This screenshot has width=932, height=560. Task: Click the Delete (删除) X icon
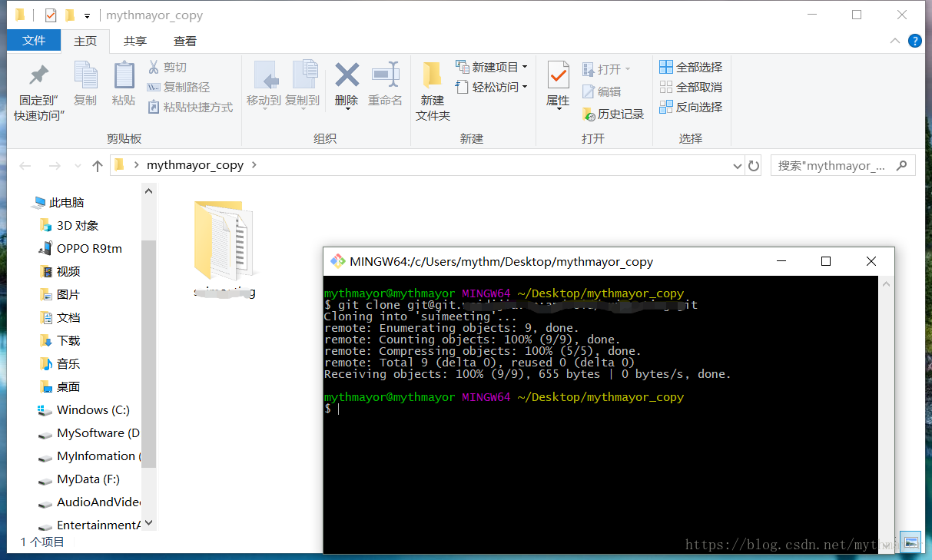coord(347,75)
